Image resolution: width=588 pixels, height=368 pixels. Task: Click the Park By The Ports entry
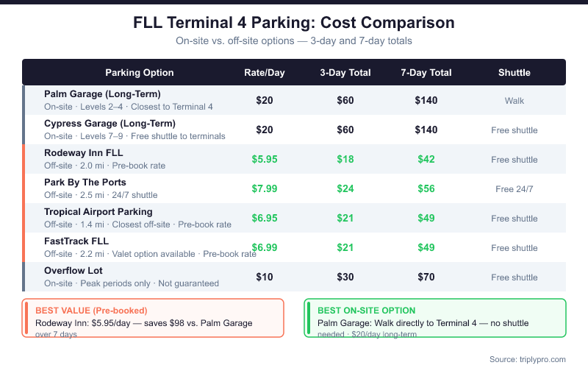85,183
